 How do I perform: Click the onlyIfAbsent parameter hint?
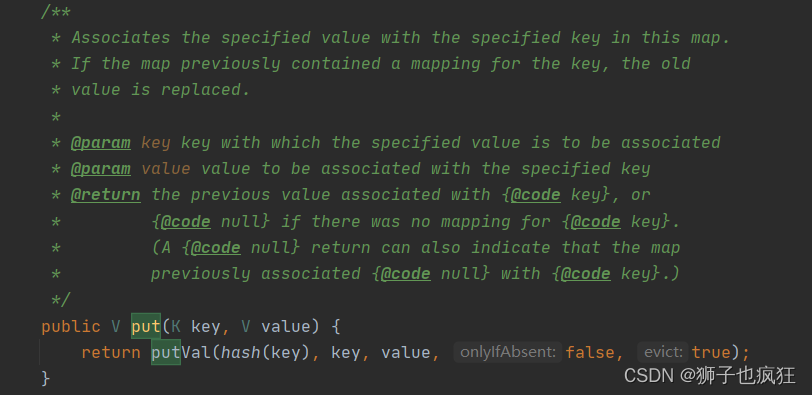(x=508, y=353)
